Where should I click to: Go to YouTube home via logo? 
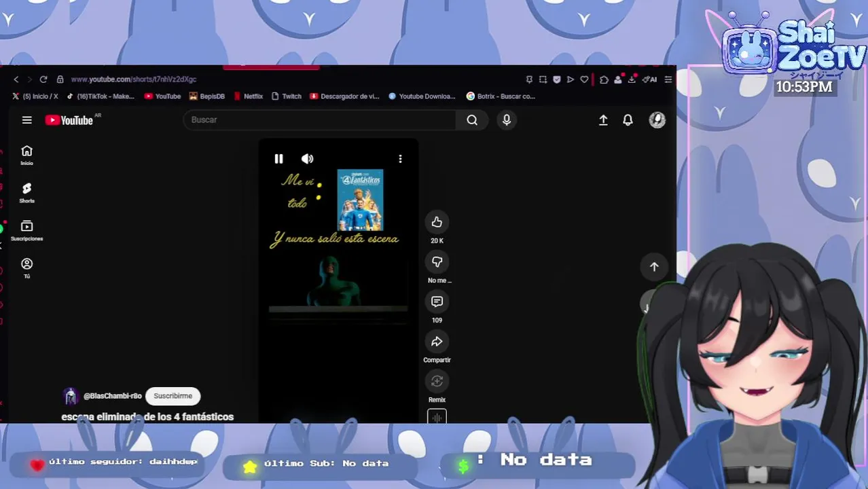[x=69, y=120]
